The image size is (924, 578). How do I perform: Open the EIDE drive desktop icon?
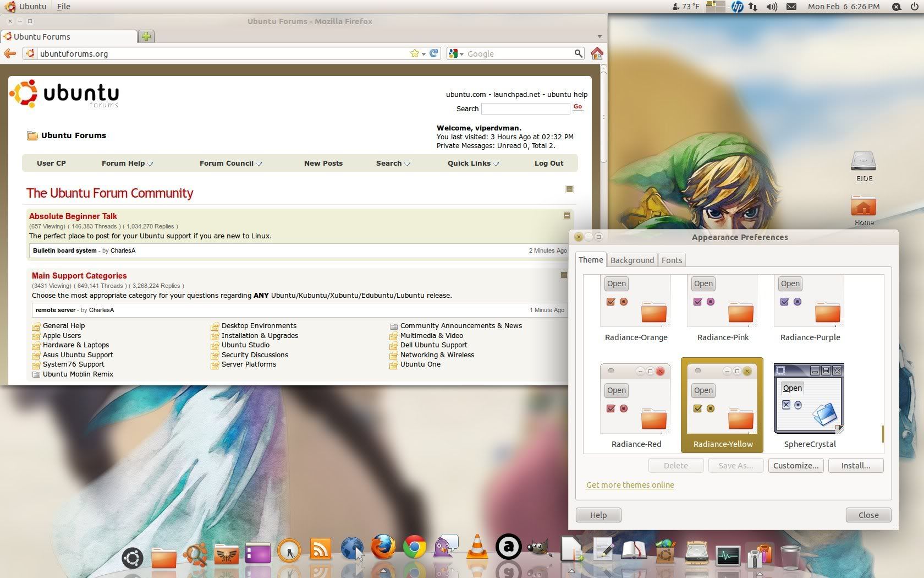tap(864, 166)
